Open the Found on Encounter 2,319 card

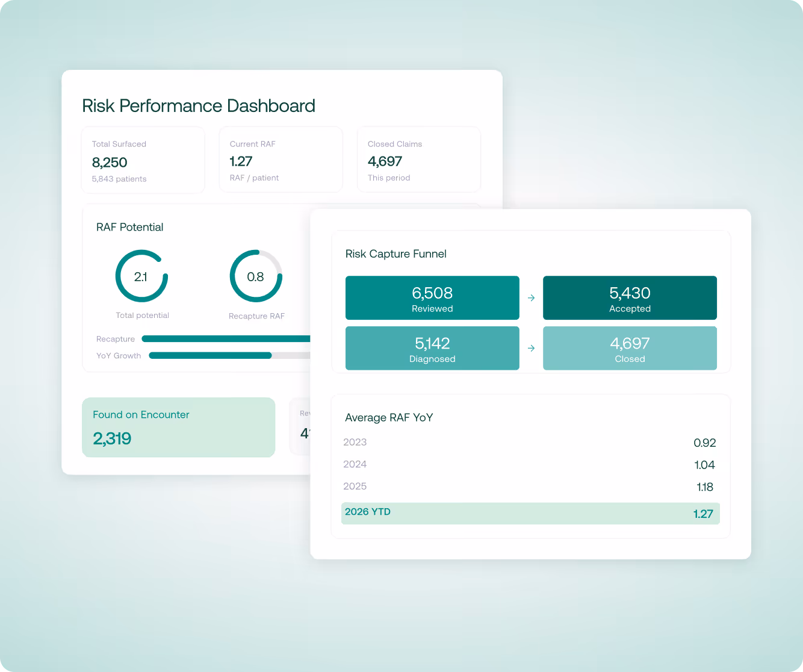(x=179, y=428)
